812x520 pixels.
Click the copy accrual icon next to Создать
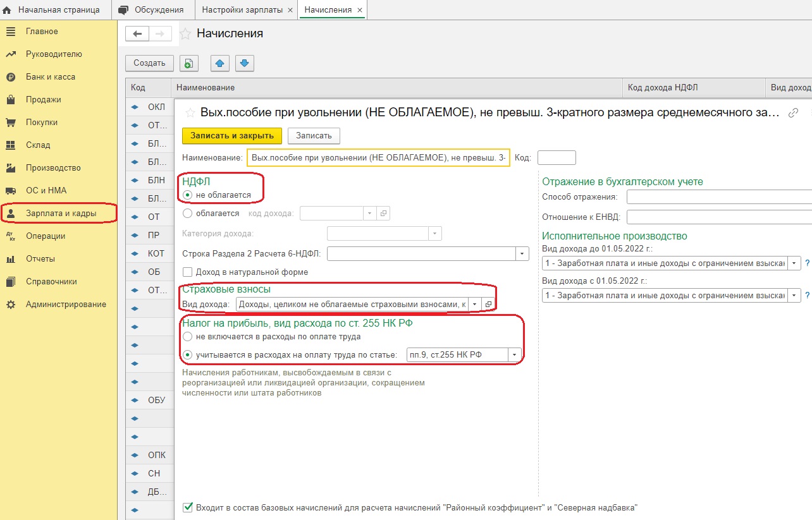tap(188, 63)
